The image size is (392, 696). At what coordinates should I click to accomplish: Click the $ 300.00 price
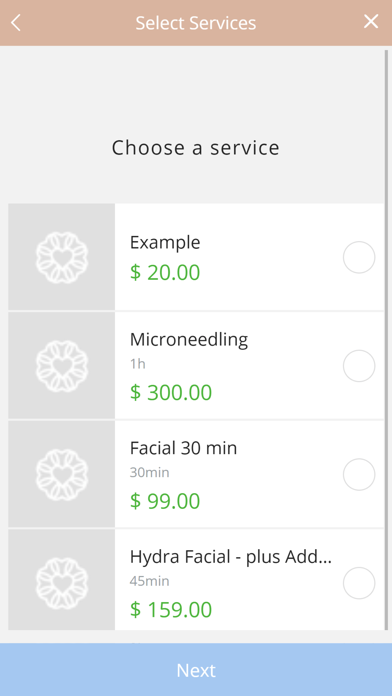[x=171, y=393]
